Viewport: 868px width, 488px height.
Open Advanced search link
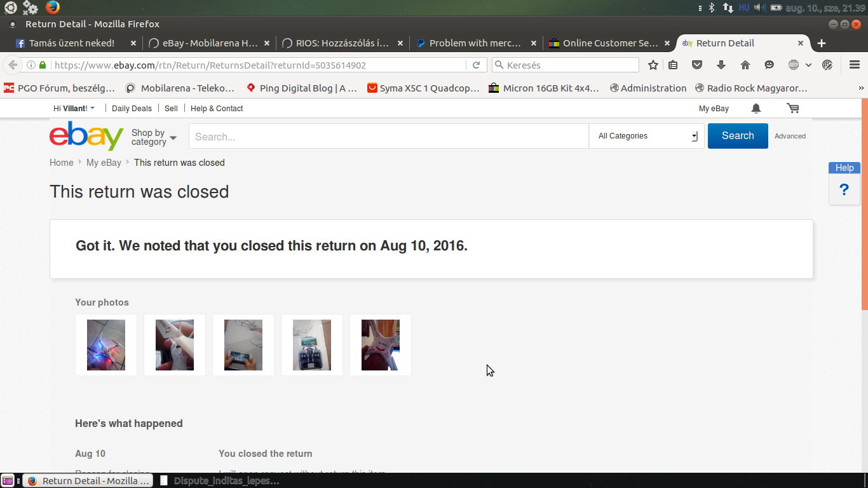click(x=790, y=136)
